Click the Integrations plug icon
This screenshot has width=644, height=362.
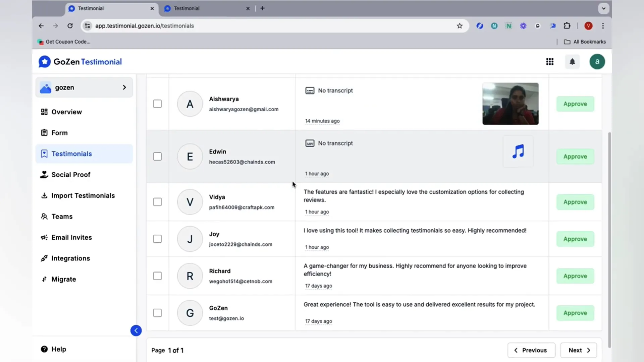click(x=44, y=258)
